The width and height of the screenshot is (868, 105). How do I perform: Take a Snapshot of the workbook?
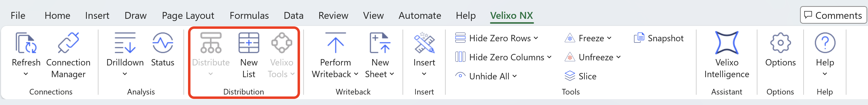tap(659, 38)
